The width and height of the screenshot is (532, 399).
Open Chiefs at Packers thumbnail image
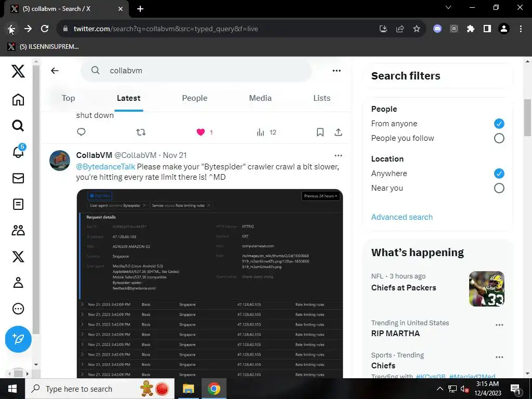tap(486, 289)
